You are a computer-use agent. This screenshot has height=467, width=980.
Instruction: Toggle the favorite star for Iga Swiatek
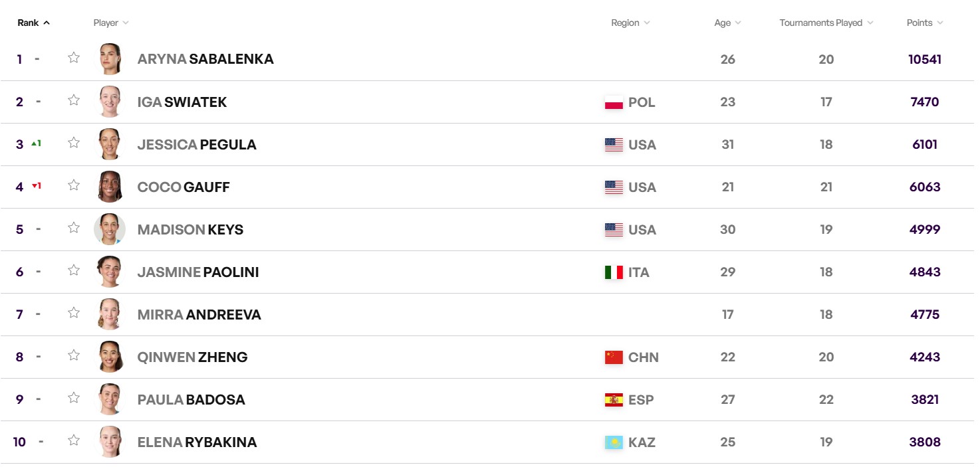tap(74, 100)
